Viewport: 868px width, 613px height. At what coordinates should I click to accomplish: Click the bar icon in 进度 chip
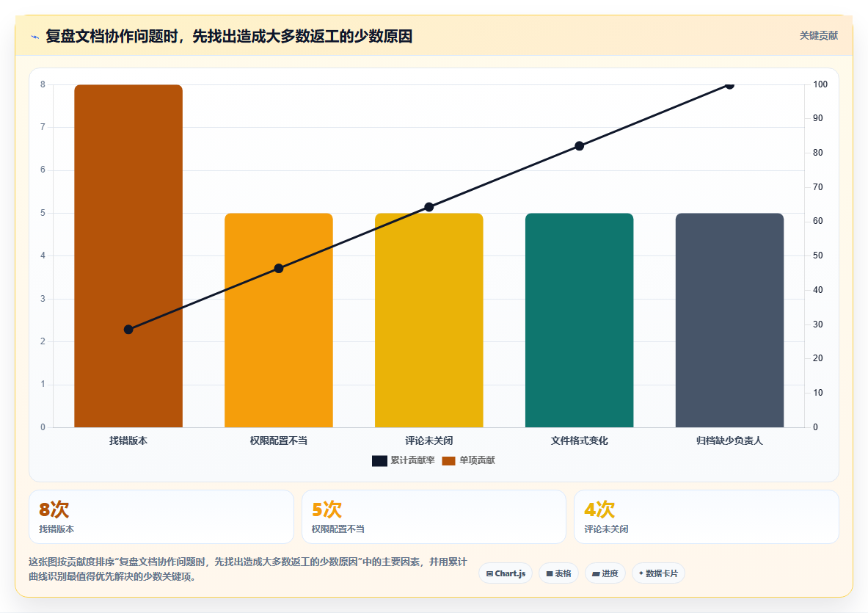(597, 573)
